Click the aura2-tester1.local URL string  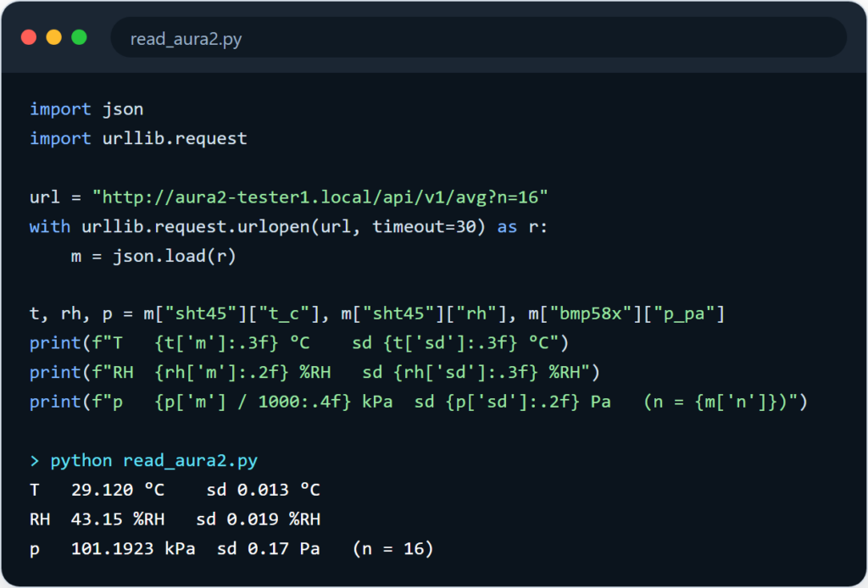pyautogui.click(x=320, y=197)
